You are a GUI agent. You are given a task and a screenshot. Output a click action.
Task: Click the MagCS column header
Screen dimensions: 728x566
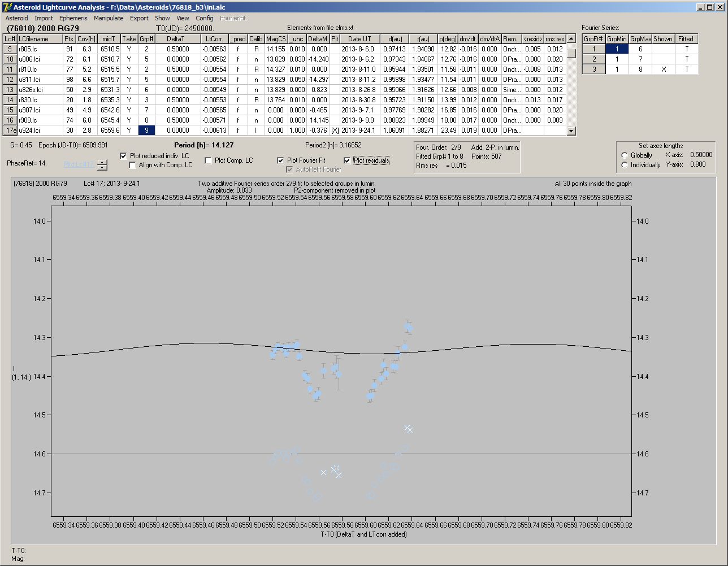[x=276, y=39]
